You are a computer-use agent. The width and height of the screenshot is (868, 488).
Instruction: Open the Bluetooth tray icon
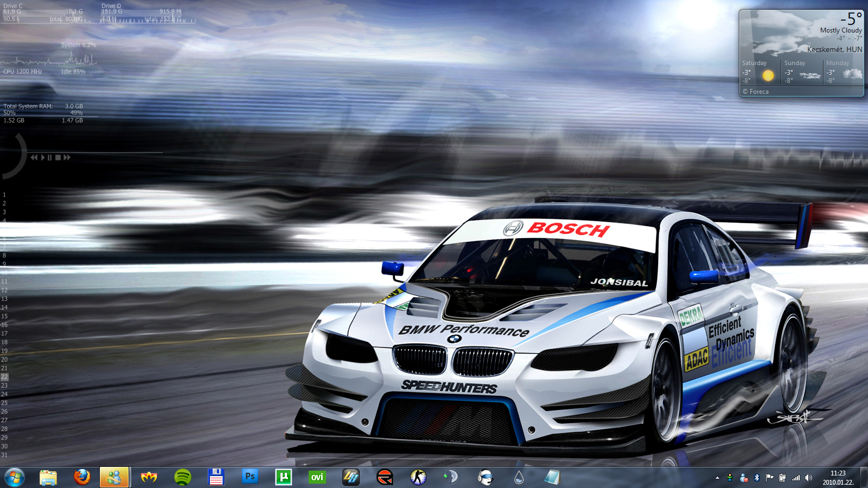(757, 478)
